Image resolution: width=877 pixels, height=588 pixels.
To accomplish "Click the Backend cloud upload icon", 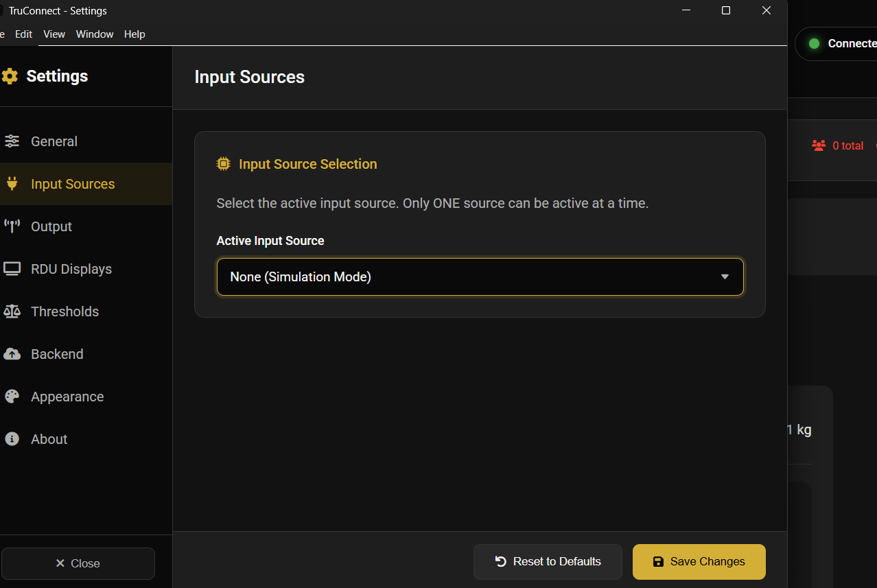I will click(12, 354).
